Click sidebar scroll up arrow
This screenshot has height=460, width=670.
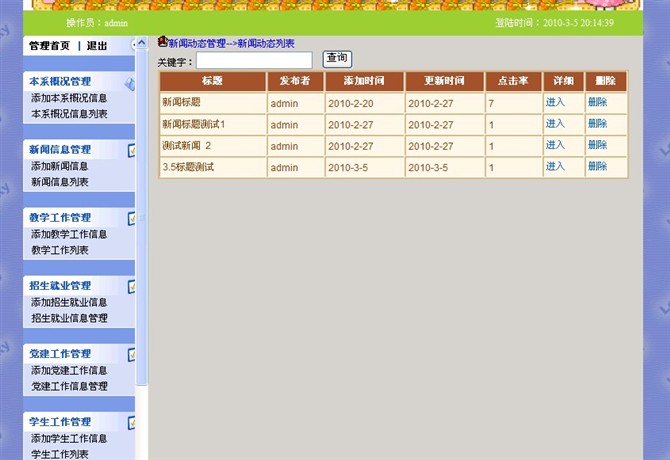142,43
